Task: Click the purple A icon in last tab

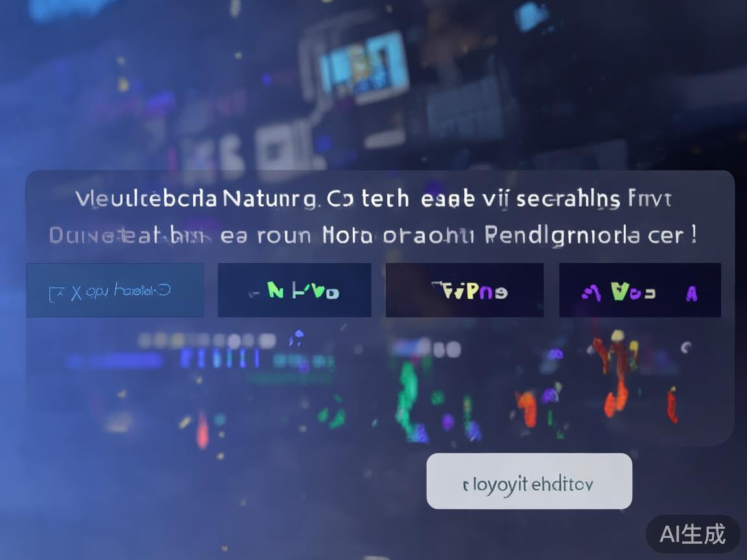Action: tap(691, 294)
